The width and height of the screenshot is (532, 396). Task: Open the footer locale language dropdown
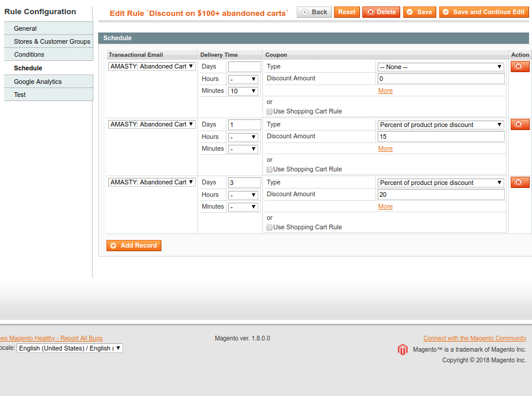[x=69, y=349]
